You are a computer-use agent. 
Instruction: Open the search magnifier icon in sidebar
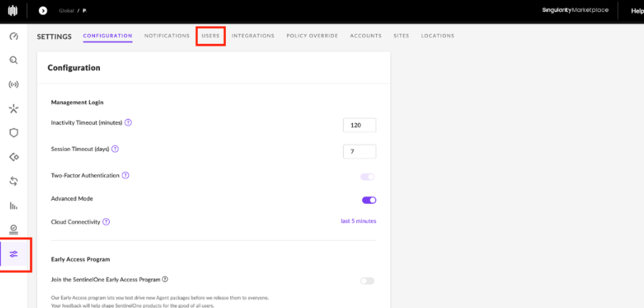(x=13, y=60)
